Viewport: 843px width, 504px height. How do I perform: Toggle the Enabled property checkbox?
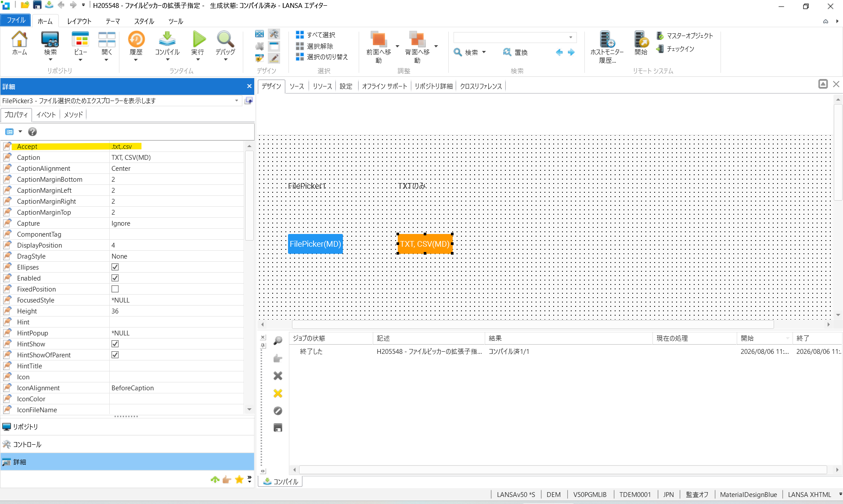click(x=115, y=278)
